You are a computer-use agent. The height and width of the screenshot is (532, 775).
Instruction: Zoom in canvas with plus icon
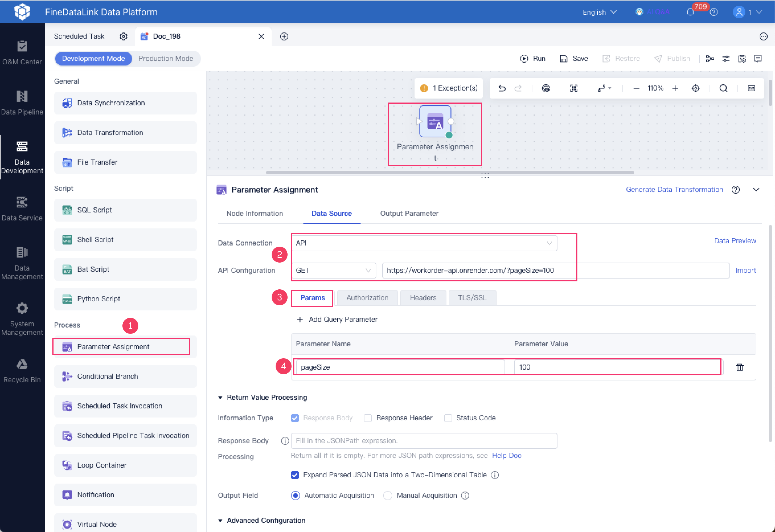(x=675, y=88)
